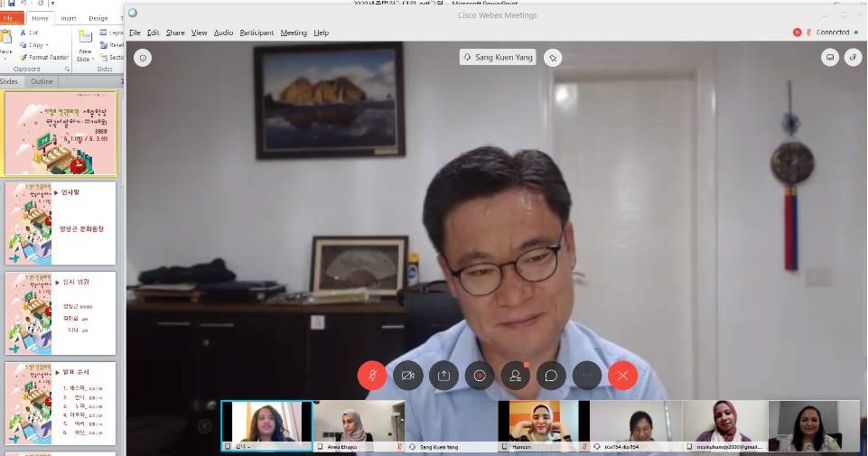Screen dimensions: 868x456
Task: Change video layout view icon
Action: tap(829, 58)
